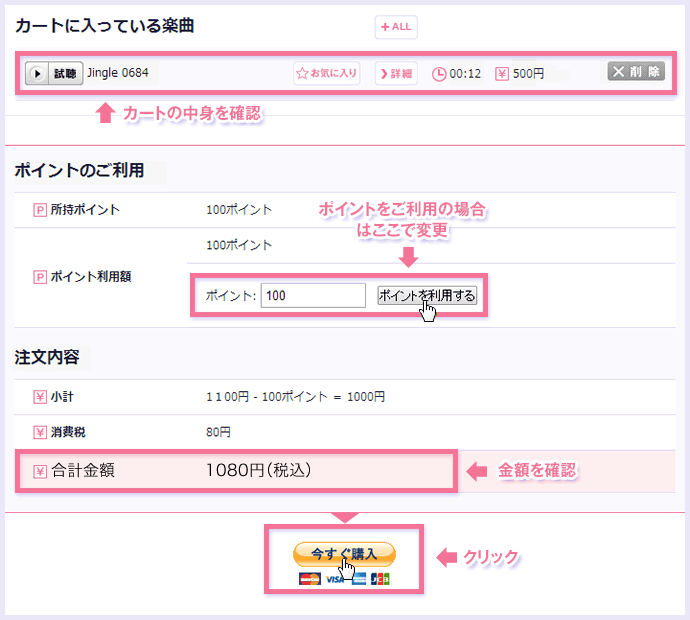Viewport: 690px width, 620px height.
Task: Click the yen icon beside 500円
Action: click(x=502, y=73)
